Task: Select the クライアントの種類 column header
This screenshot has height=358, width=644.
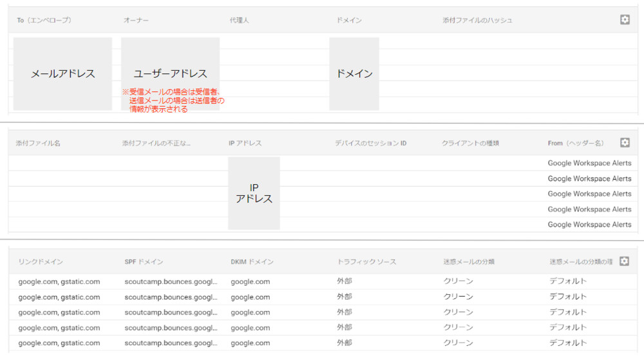Action: (x=470, y=143)
